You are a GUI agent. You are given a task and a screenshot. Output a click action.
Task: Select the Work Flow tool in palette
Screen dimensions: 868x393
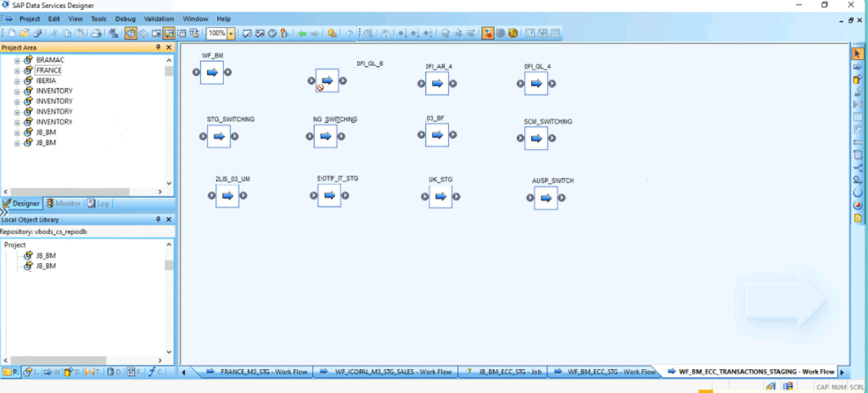(x=857, y=66)
